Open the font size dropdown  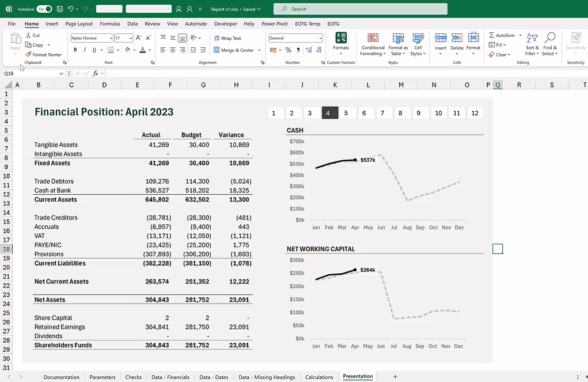[x=131, y=38]
